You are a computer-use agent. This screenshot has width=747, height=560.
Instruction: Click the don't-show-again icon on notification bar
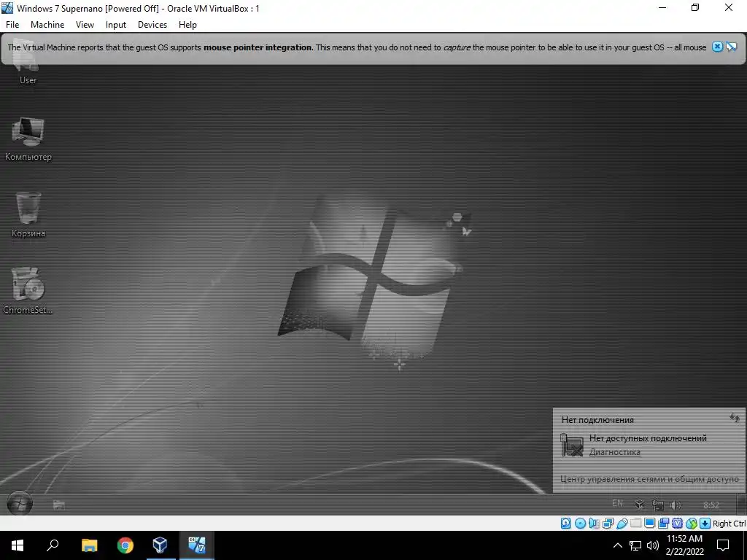pyautogui.click(x=731, y=47)
